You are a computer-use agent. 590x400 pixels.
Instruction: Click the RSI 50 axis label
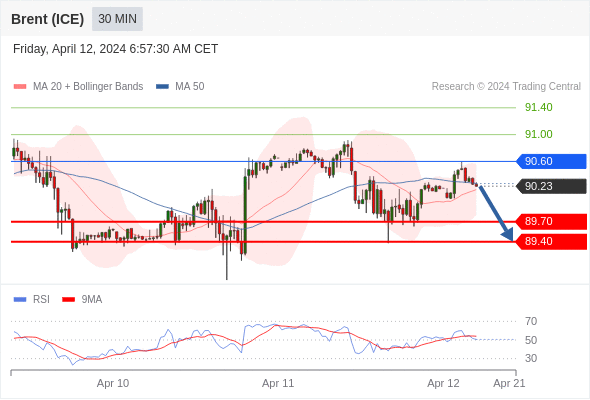531,340
